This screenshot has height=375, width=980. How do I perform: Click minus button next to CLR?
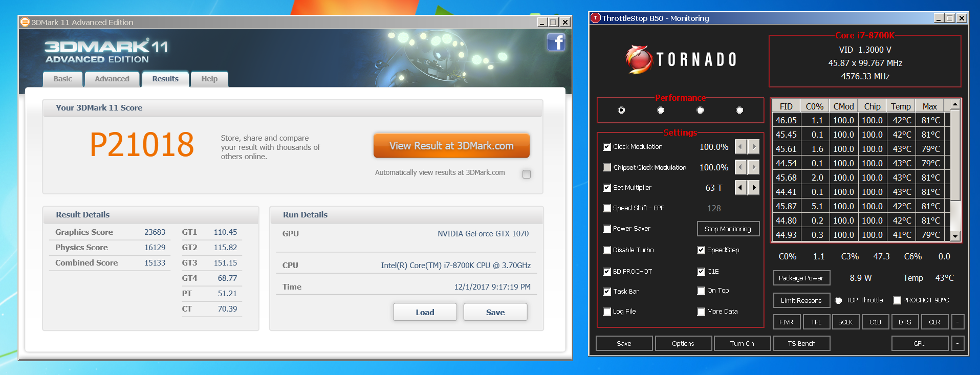(x=957, y=322)
